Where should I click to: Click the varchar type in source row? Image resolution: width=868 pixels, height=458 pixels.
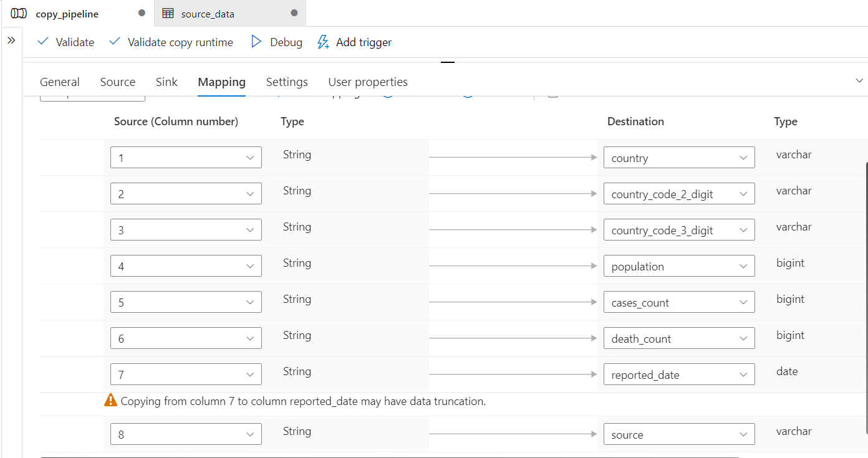coord(794,431)
